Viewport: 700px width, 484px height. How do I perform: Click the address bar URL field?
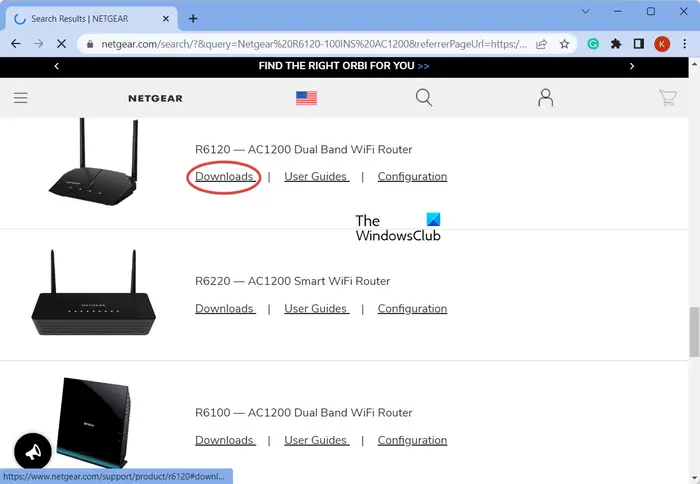[x=312, y=44]
